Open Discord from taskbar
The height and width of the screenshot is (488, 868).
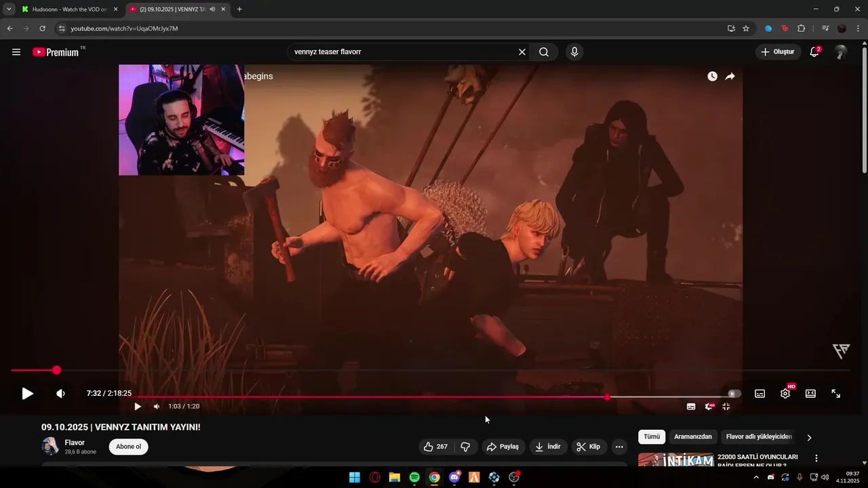point(454,477)
